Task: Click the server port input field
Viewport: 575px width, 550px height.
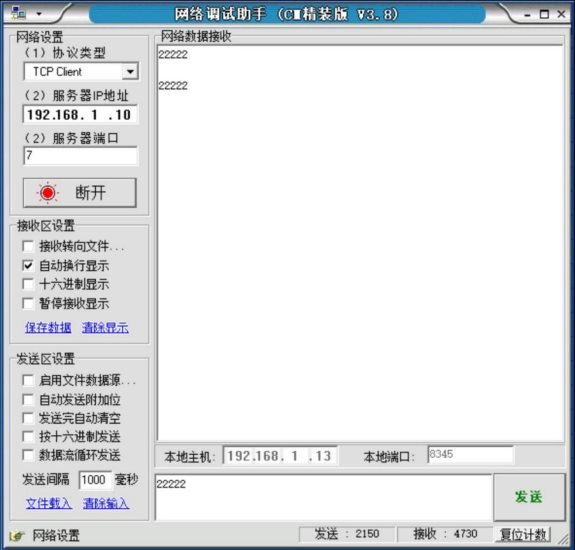Action: 81,155
